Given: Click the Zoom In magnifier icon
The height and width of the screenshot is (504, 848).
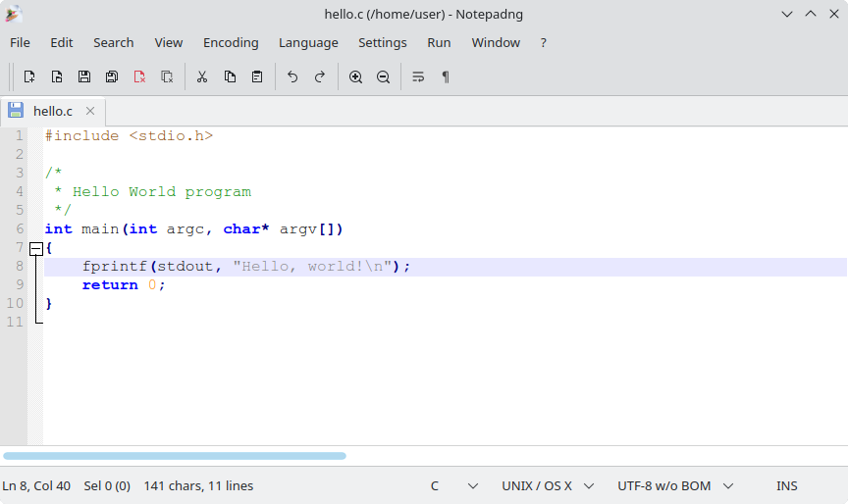Looking at the screenshot, I should (x=355, y=76).
